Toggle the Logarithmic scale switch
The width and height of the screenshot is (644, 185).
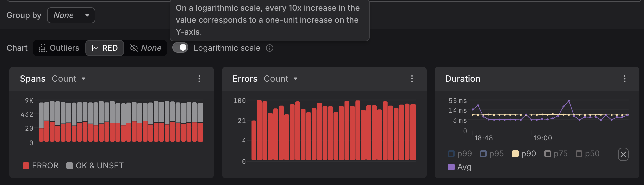point(180,48)
